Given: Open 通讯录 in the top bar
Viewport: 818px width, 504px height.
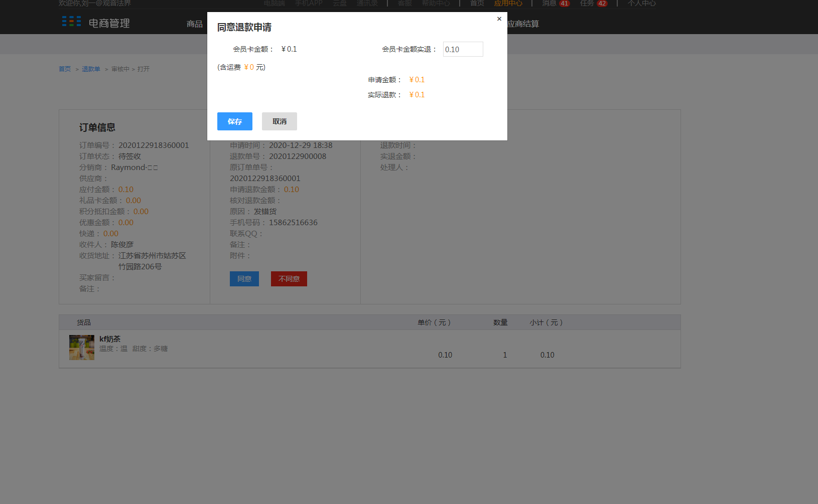Looking at the screenshot, I should tap(367, 3).
